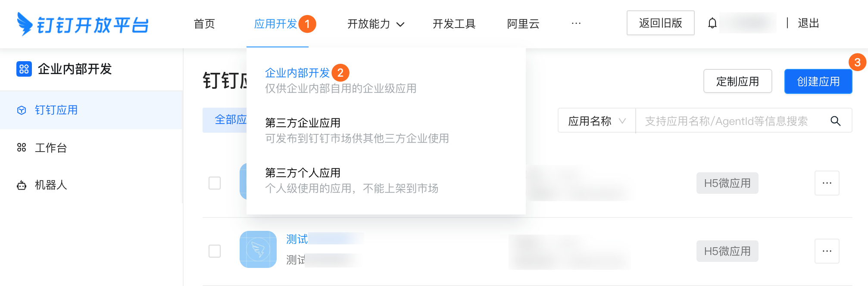Open the more options menu for the first app row
The height and width of the screenshot is (286, 868).
(827, 183)
